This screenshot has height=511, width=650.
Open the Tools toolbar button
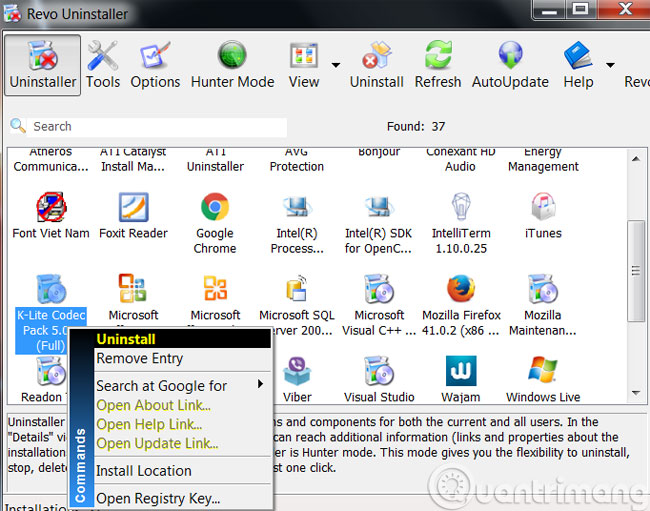[x=103, y=65]
